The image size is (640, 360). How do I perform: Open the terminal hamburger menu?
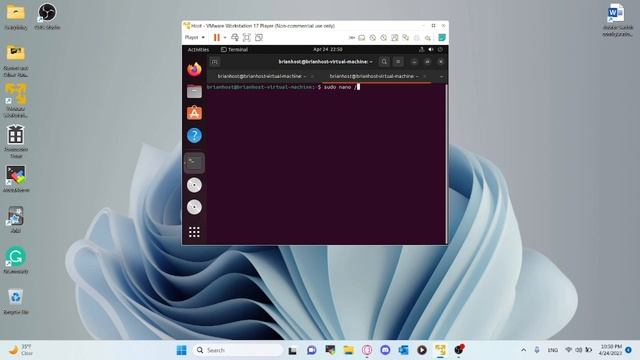point(398,62)
